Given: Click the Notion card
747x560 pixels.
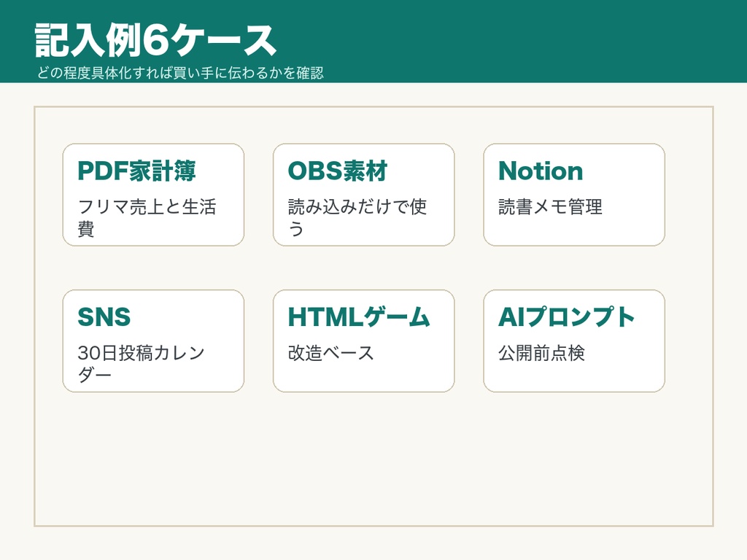Looking at the screenshot, I should point(574,195).
